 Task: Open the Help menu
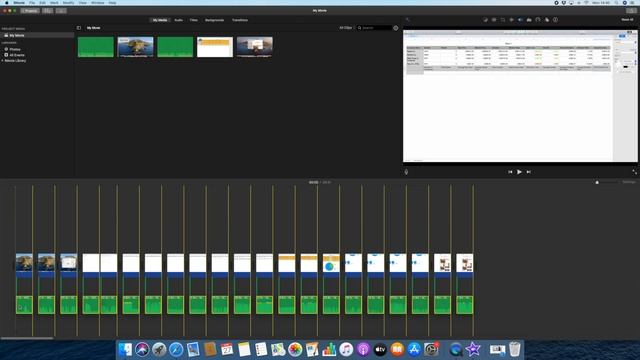(112, 3)
